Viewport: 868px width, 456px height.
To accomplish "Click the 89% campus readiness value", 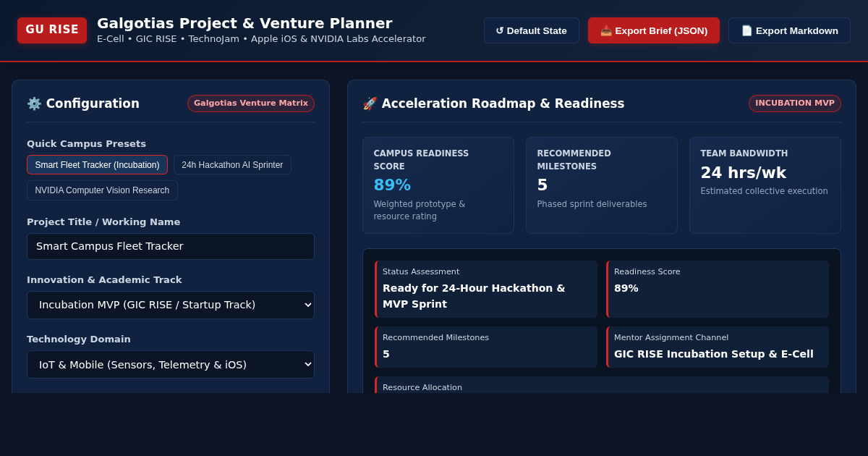I will (x=392, y=185).
